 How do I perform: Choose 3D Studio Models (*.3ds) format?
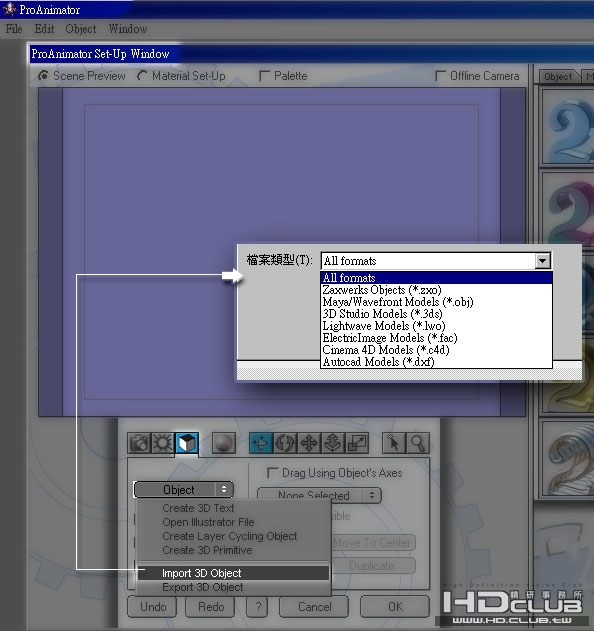(436, 314)
